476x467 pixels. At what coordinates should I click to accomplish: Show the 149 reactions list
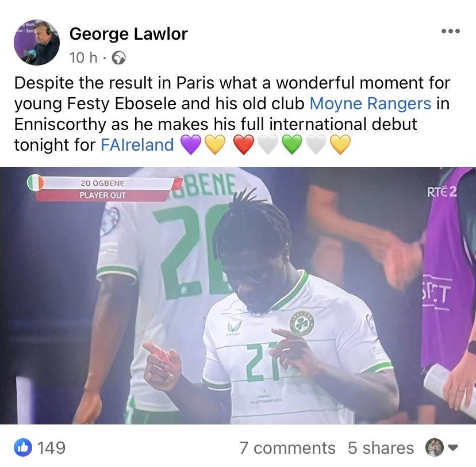[51, 448]
